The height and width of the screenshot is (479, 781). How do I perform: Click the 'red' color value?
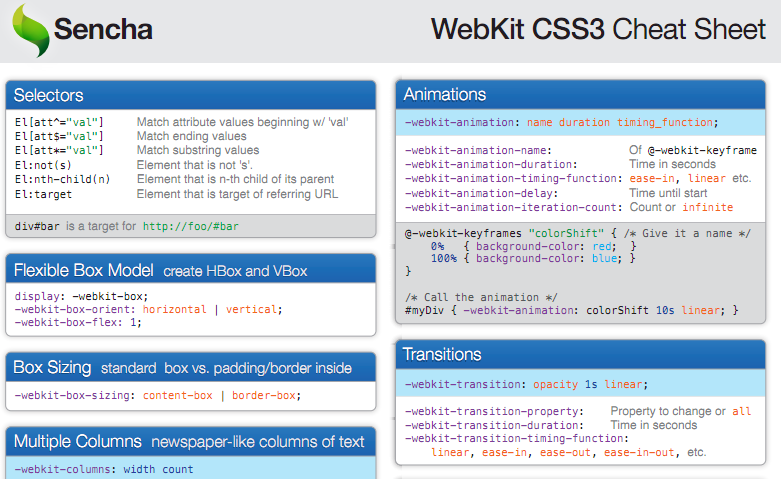[x=601, y=246]
